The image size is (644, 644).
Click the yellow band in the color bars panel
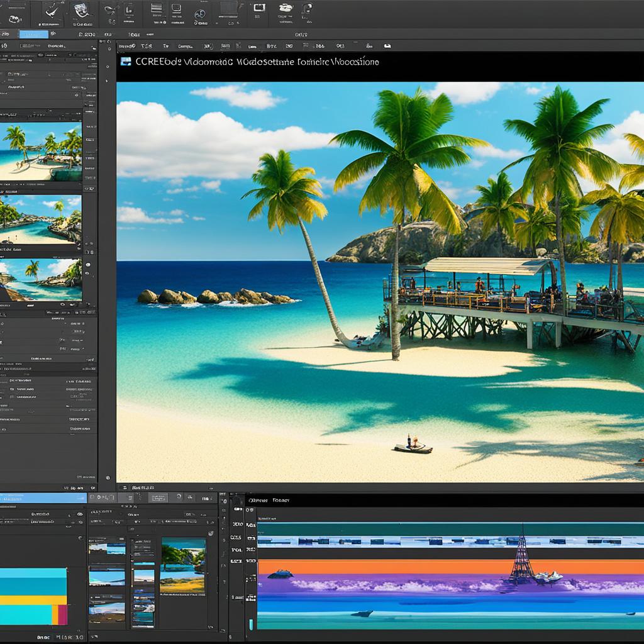33,600
